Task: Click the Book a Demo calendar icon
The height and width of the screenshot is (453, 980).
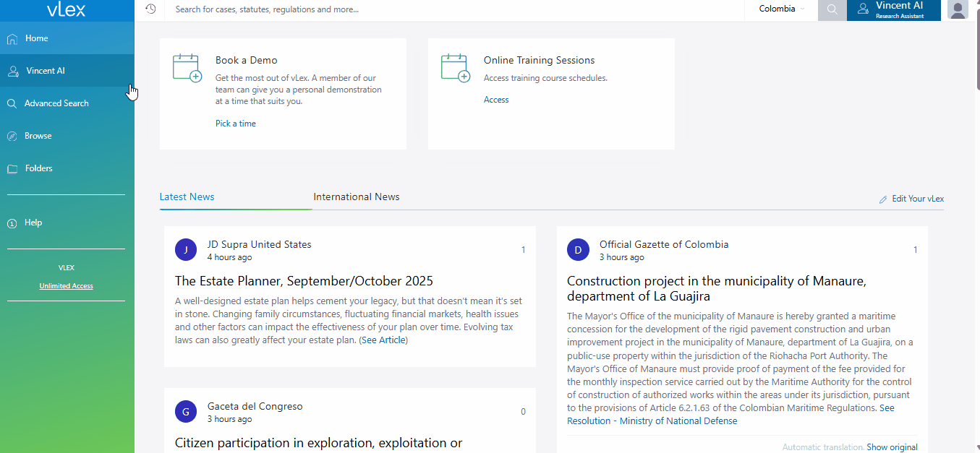Action: coord(187,67)
